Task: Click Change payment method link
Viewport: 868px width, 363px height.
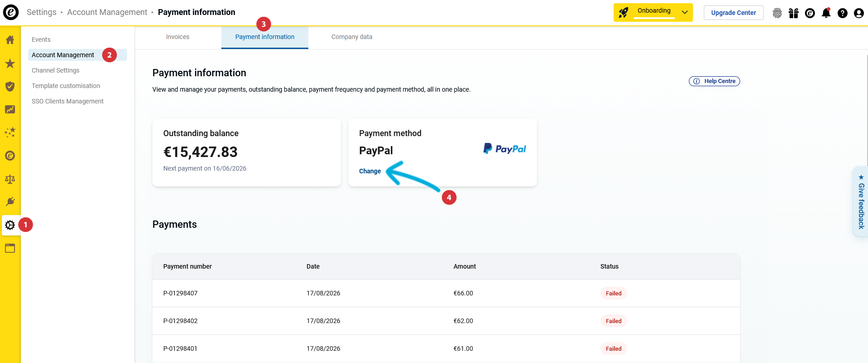Action: pos(370,171)
